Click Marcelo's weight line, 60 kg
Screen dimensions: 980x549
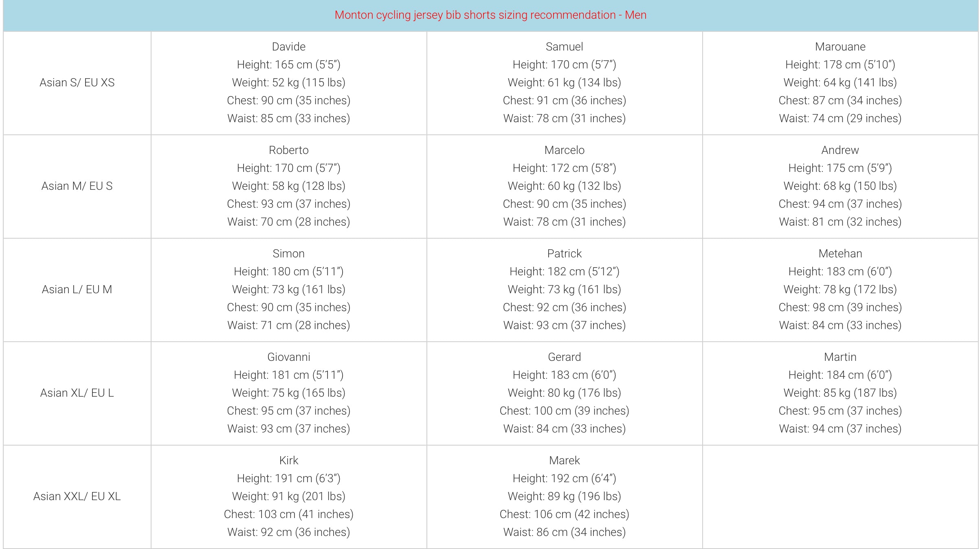[x=564, y=186]
